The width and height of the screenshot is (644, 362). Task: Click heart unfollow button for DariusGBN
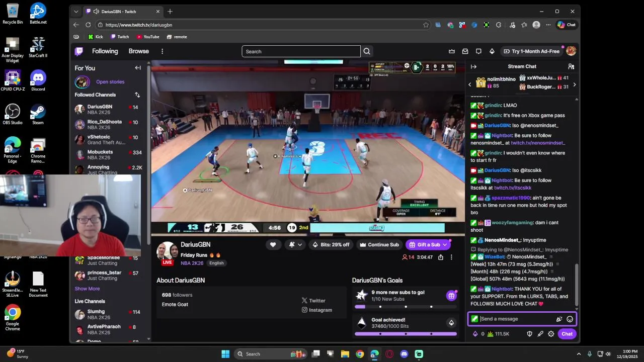point(273,245)
